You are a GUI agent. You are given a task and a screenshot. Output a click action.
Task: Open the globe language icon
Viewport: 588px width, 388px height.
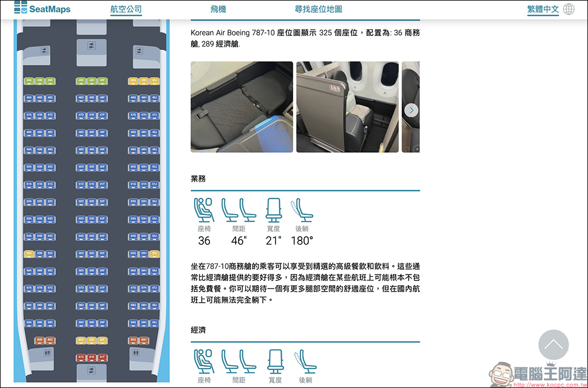point(567,9)
